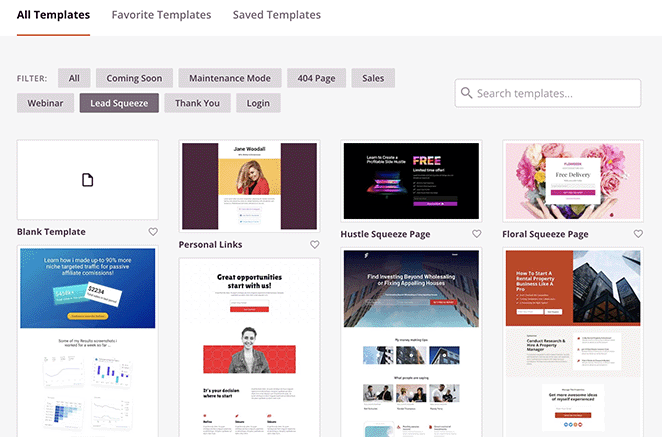The height and width of the screenshot is (437, 662).
Task: Open the Personal Links template thumbnail
Action: click(249, 186)
